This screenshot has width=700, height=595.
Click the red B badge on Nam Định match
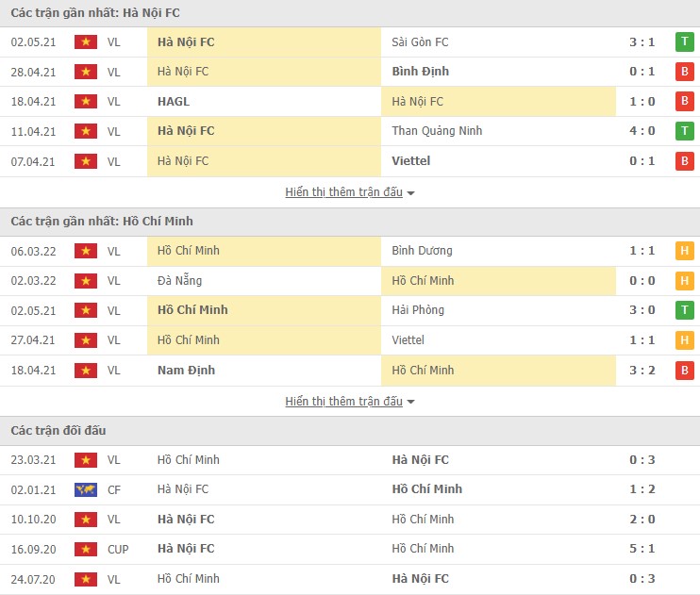(684, 371)
